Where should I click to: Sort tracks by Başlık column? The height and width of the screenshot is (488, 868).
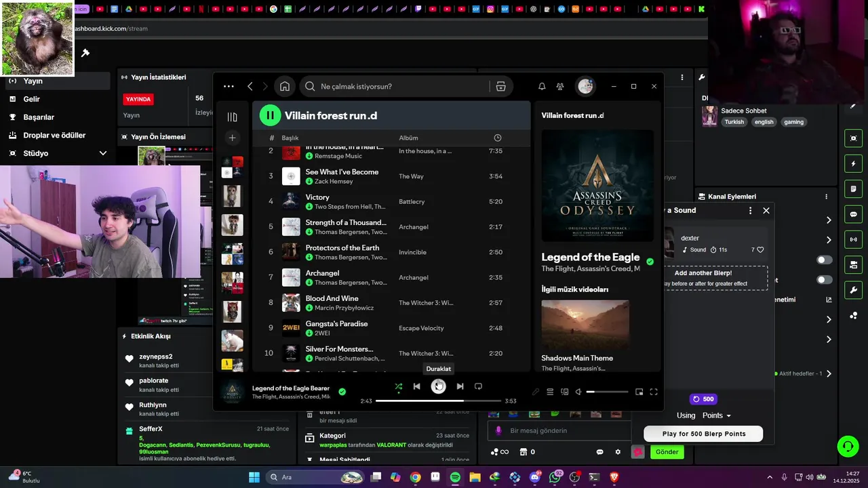pos(290,138)
